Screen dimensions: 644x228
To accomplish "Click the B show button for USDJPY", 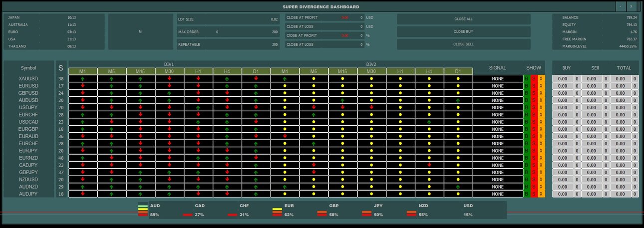I will click(x=526, y=107).
